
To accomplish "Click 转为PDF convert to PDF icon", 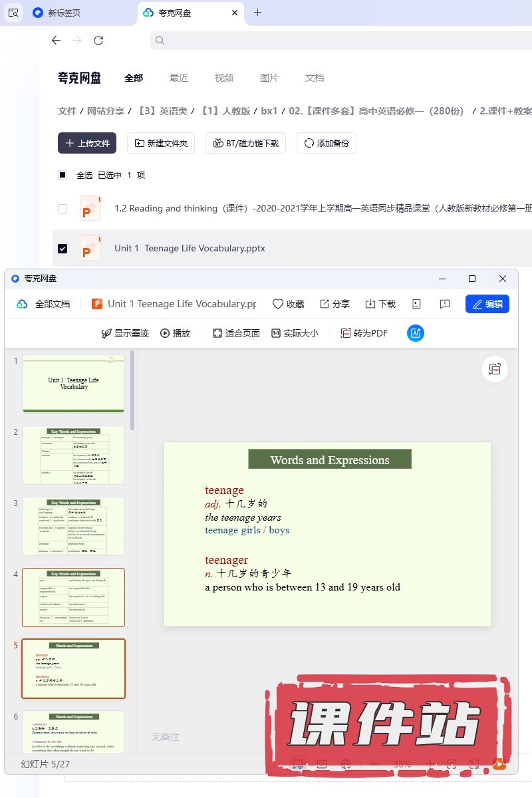I will (346, 333).
